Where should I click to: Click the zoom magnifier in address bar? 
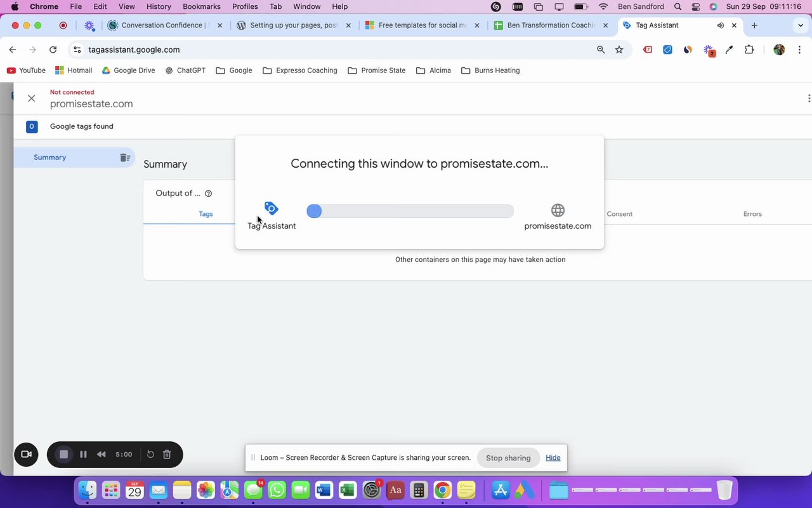coord(601,50)
